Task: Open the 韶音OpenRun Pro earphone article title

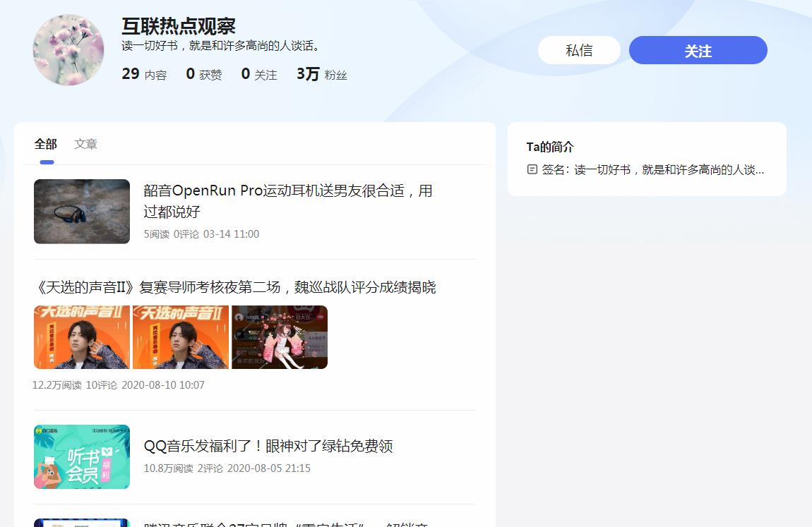Action: coord(288,200)
